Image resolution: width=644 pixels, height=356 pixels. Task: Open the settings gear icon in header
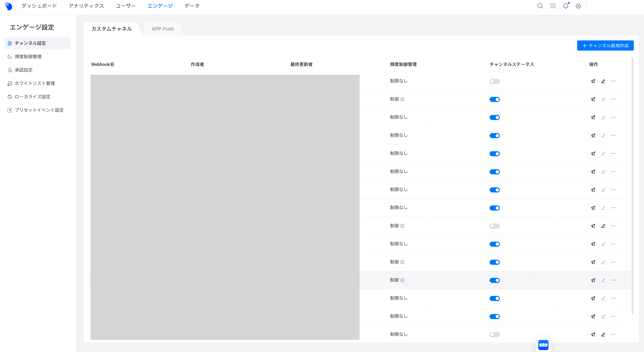tap(578, 6)
